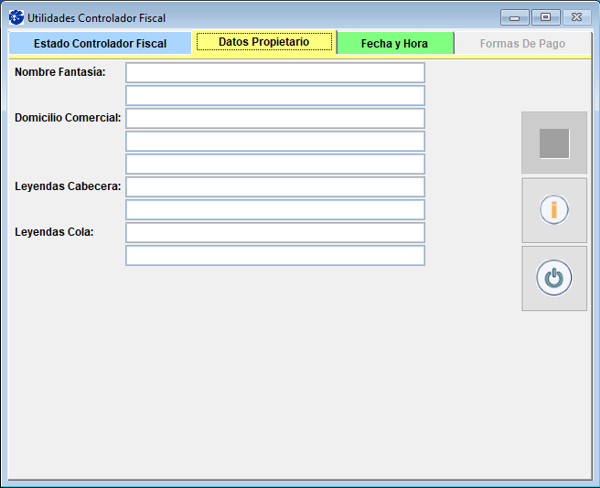
Task: Click the gray square button on right panel
Action: click(x=554, y=143)
